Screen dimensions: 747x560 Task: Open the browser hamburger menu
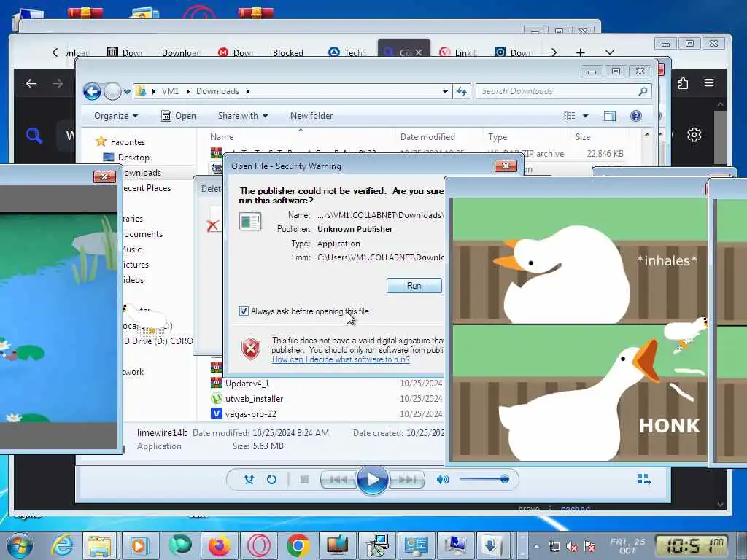click(709, 83)
